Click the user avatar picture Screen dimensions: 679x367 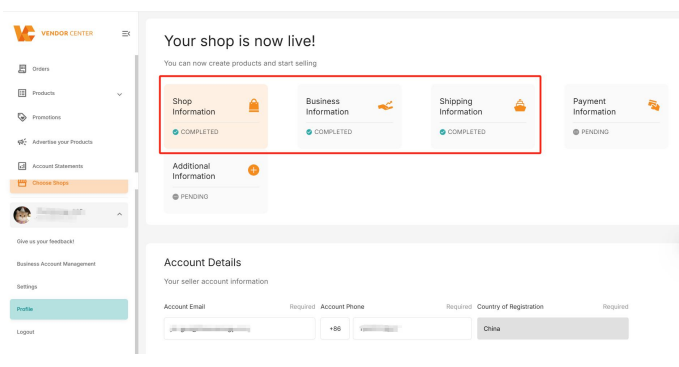[22, 215]
